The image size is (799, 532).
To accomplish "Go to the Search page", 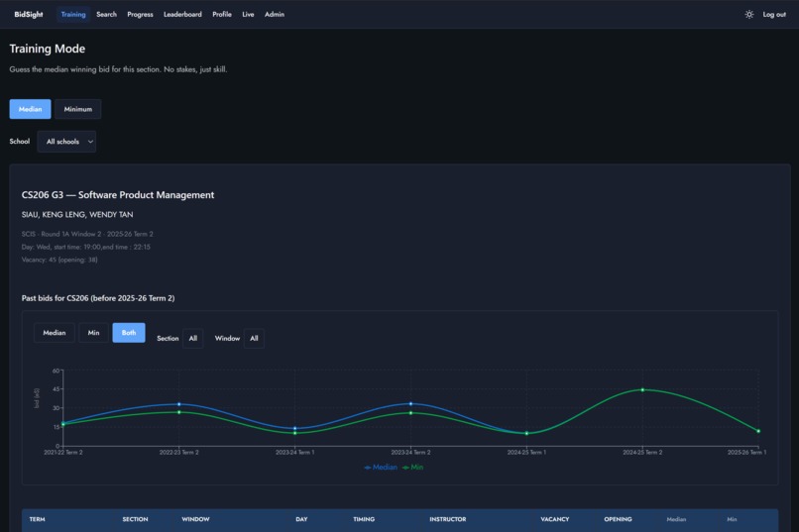I will click(x=106, y=14).
